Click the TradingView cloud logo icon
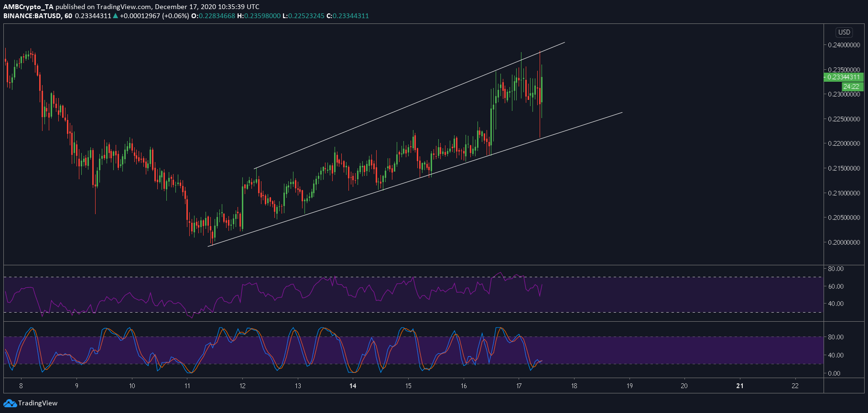Image resolution: width=868 pixels, height=413 pixels. pyautogui.click(x=10, y=403)
